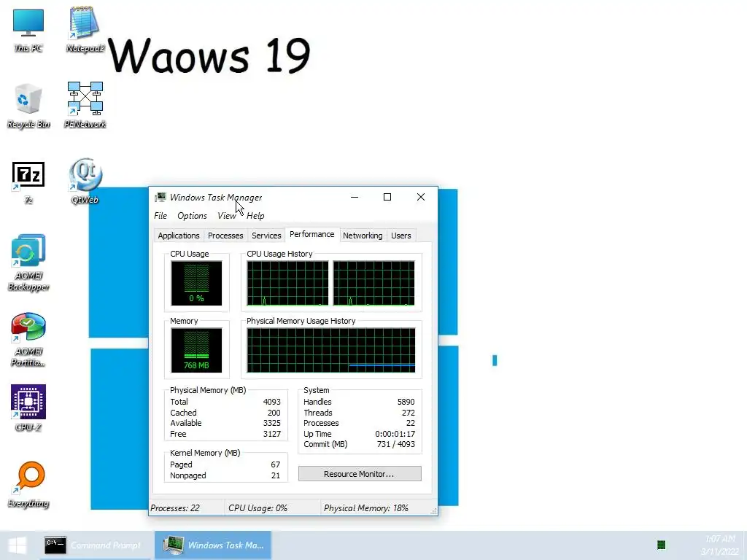The height and width of the screenshot is (560, 747).
Task: Open the Options menu
Action: (x=192, y=216)
